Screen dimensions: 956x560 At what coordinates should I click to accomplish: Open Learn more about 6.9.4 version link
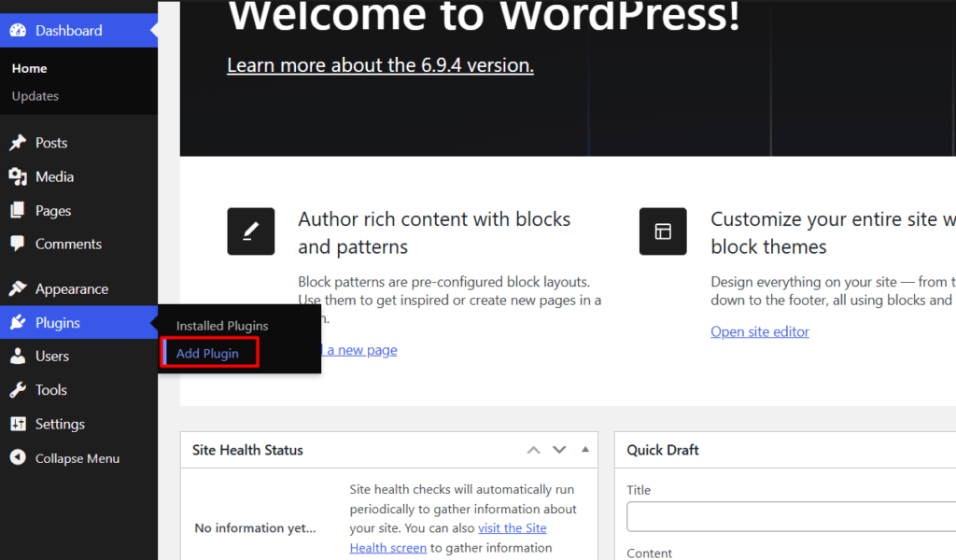381,65
